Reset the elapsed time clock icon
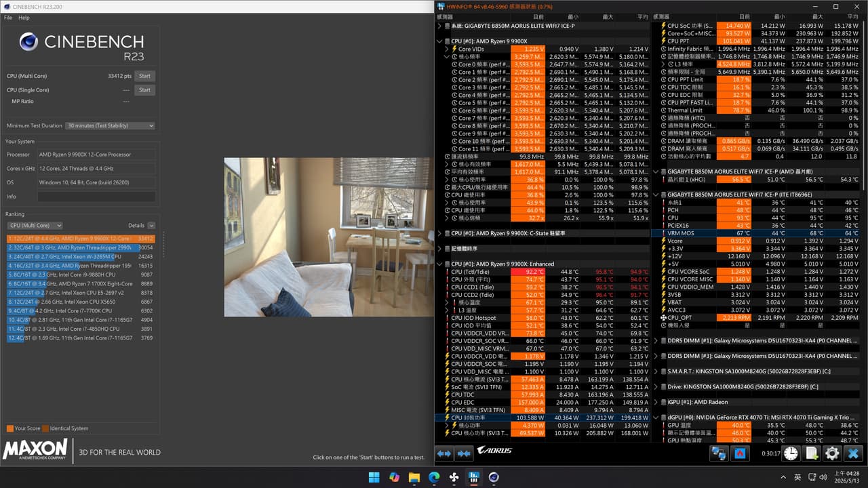This screenshot has width=868, height=488. click(791, 453)
